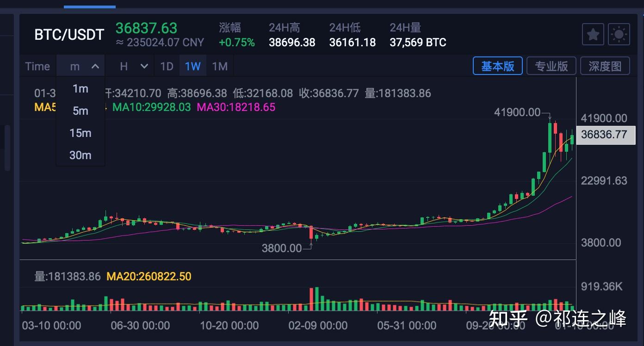The height and width of the screenshot is (346, 644).
Task: Click the 05-31 00:00 date axis label
Action: pos(407,326)
